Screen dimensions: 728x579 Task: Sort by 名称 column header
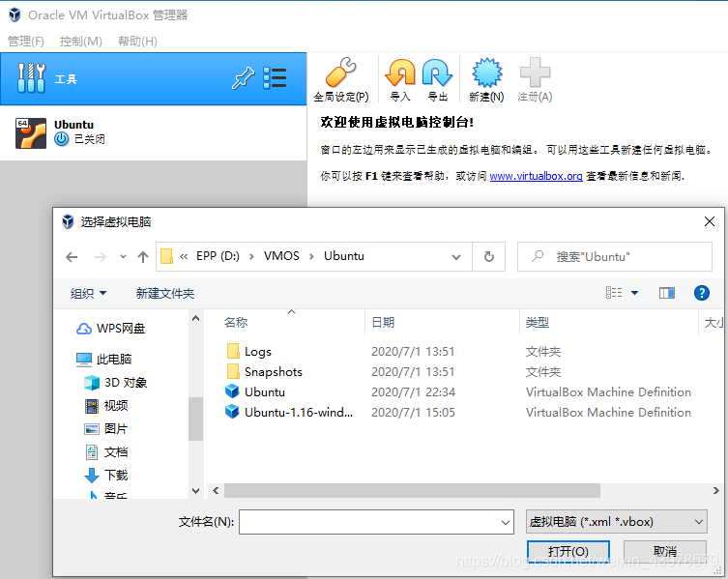[236, 323]
